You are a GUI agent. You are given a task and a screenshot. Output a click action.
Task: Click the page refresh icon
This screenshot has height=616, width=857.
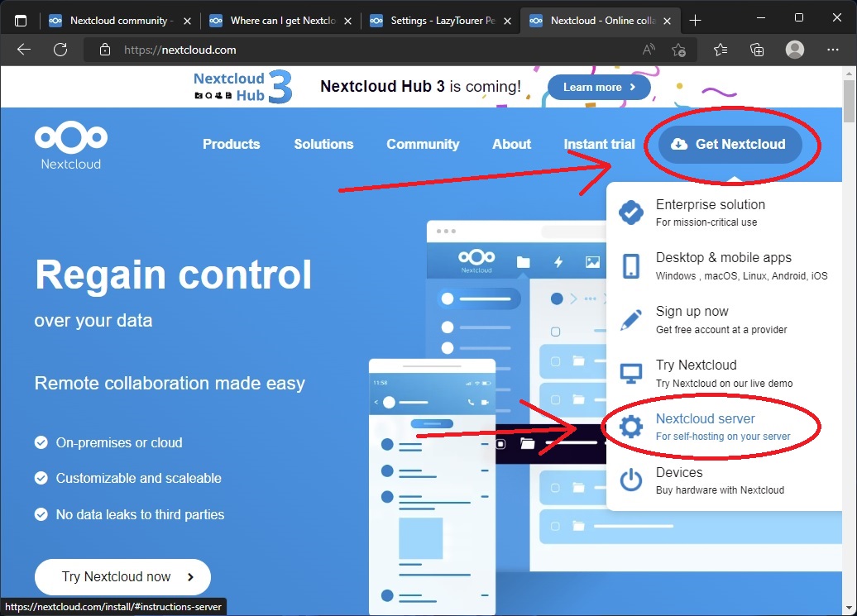pos(60,50)
